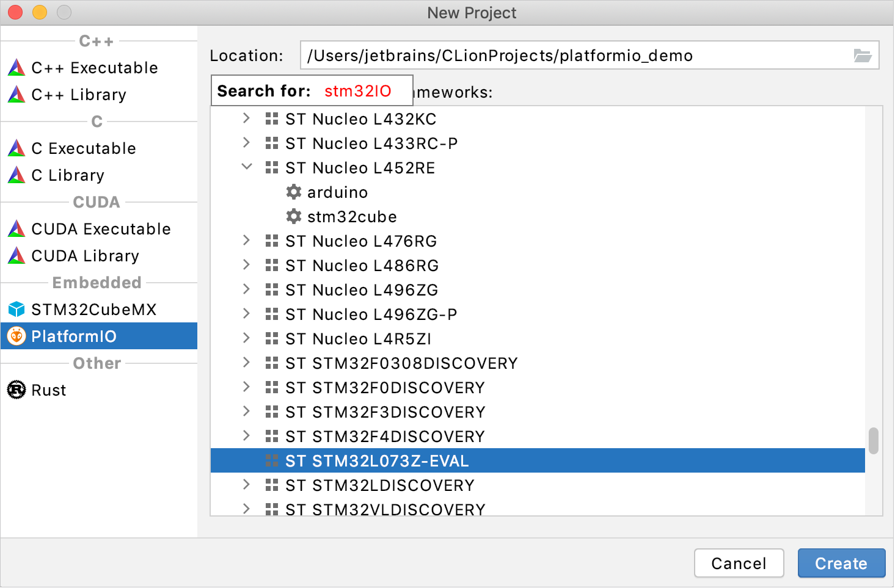
Task: Click the Rust gear logo icon
Action: pyautogui.click(x=16, y=390)
